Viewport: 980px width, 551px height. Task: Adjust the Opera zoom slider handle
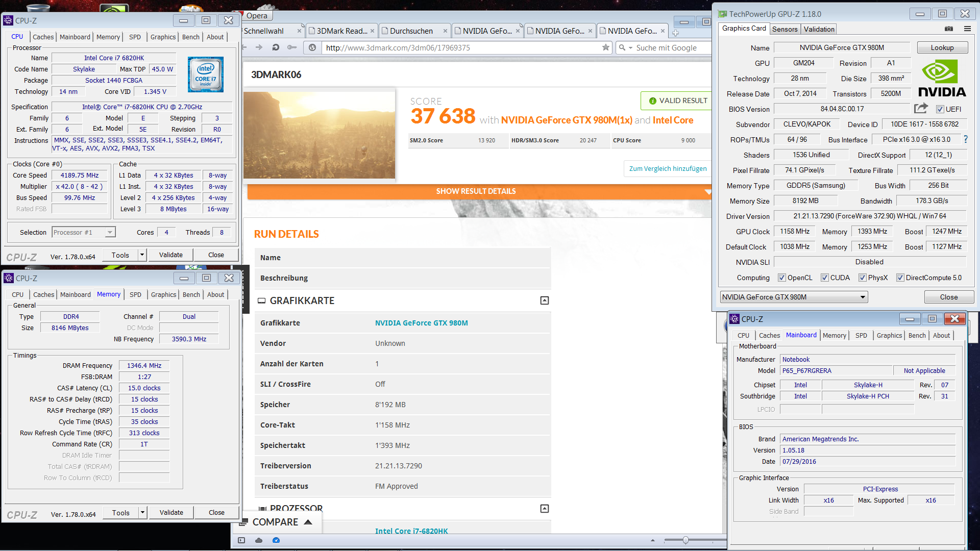[685, 540]
